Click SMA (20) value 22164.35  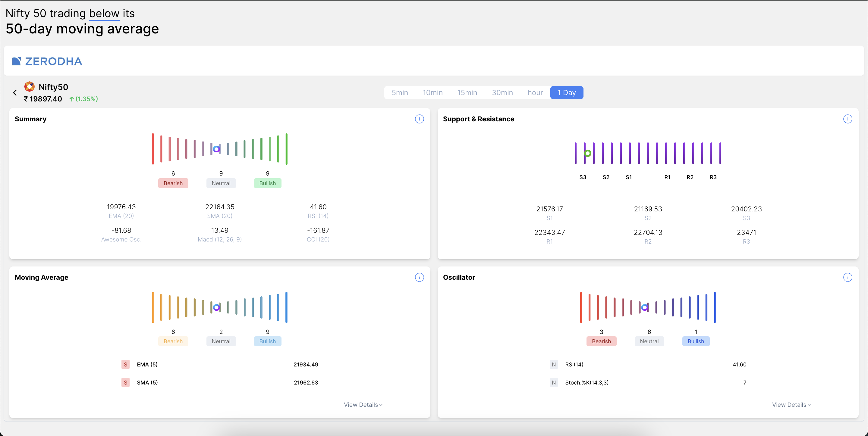[x=220, y=207]
